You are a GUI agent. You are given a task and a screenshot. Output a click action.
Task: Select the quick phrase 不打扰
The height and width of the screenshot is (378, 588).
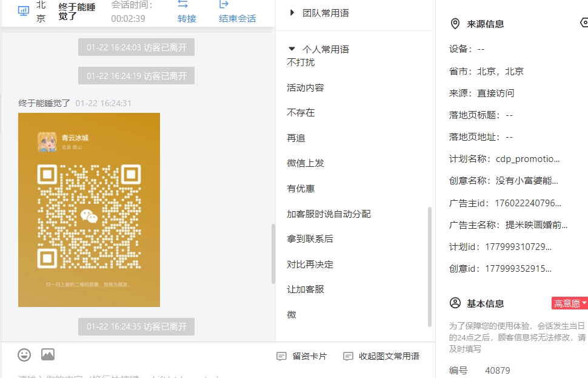click(x=301, y=62)
